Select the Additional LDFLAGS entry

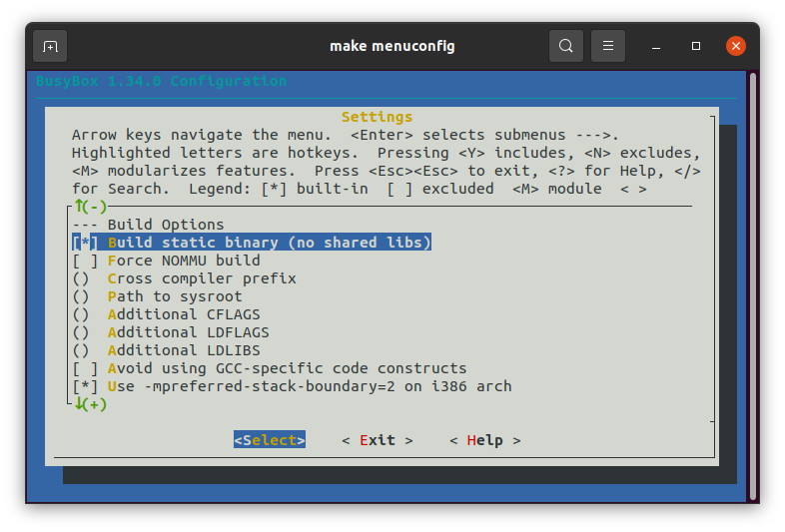pyautogui.click(x=171, y=332)
